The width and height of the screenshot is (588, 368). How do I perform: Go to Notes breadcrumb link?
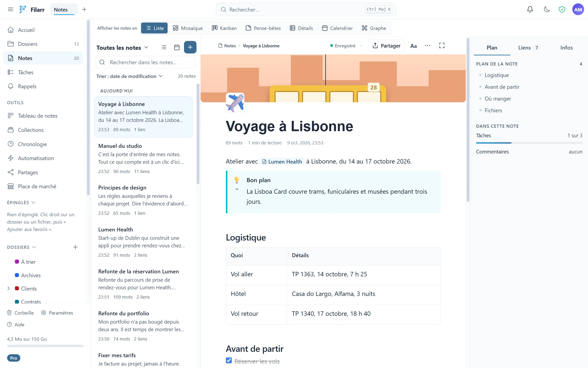pos(227,46)
